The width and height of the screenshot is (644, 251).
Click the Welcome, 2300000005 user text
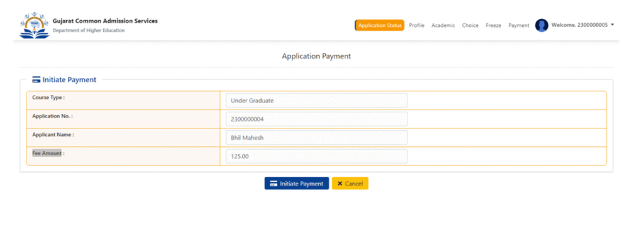coord(579,25)
